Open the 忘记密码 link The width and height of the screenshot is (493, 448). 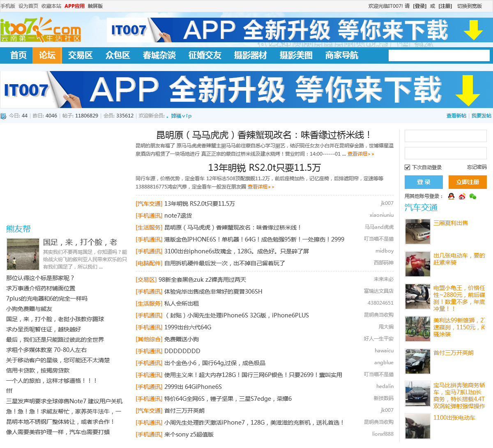[477, 167]
